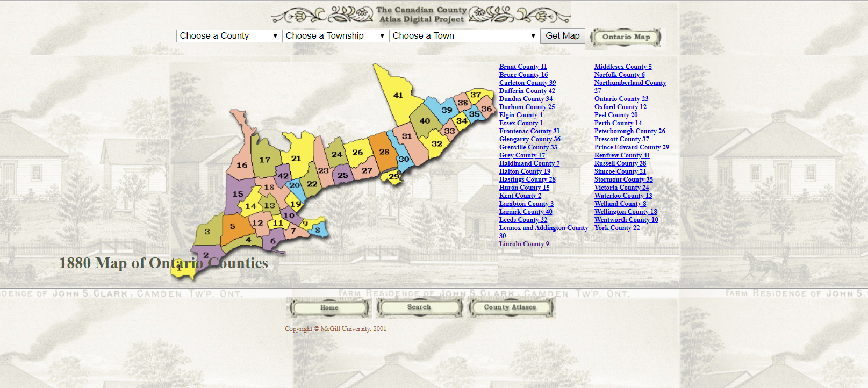
Task: Click the Get Map button
Action: (x=563, y=36)
